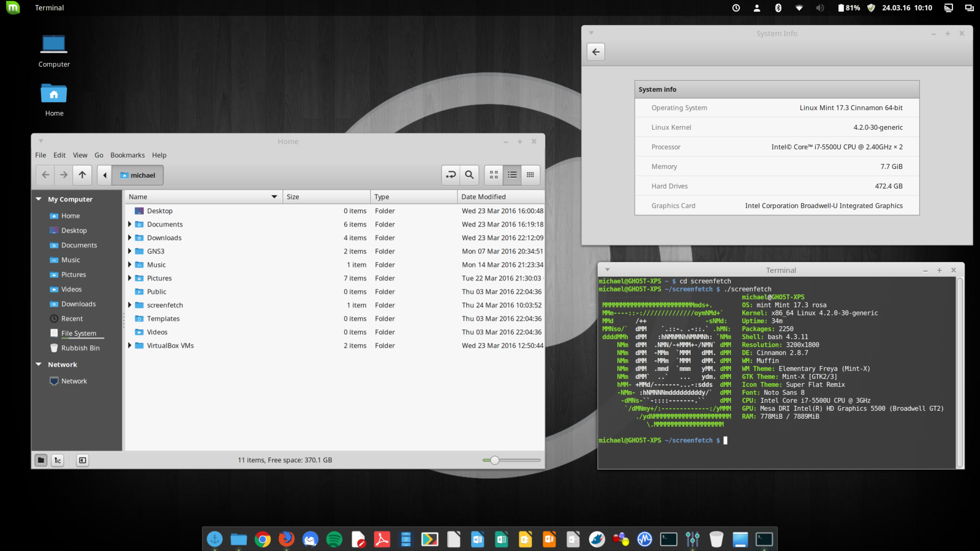
Task: Expand the Downloads folder row
Action: click(130, 238)
